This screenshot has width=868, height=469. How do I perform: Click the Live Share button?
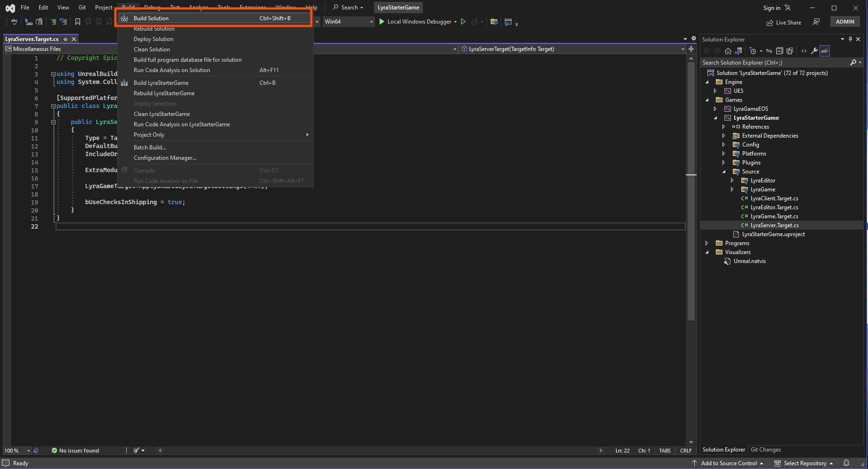coord(784,22)
